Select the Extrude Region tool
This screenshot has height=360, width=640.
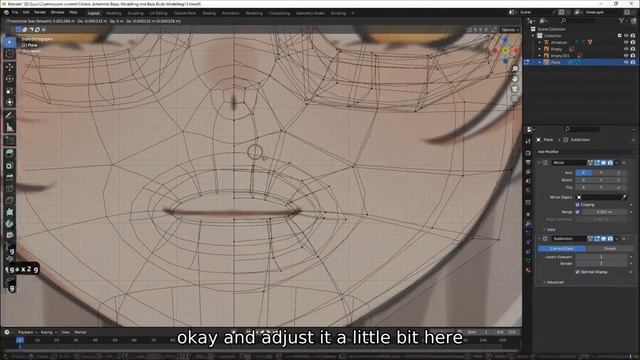[9, 153]
